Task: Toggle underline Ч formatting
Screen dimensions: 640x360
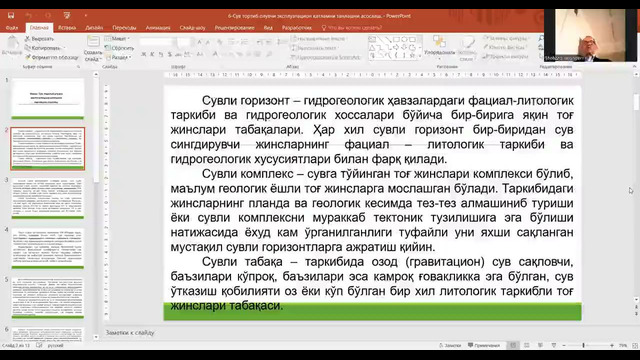Action: pyautogui.click(x=160, y=54)
